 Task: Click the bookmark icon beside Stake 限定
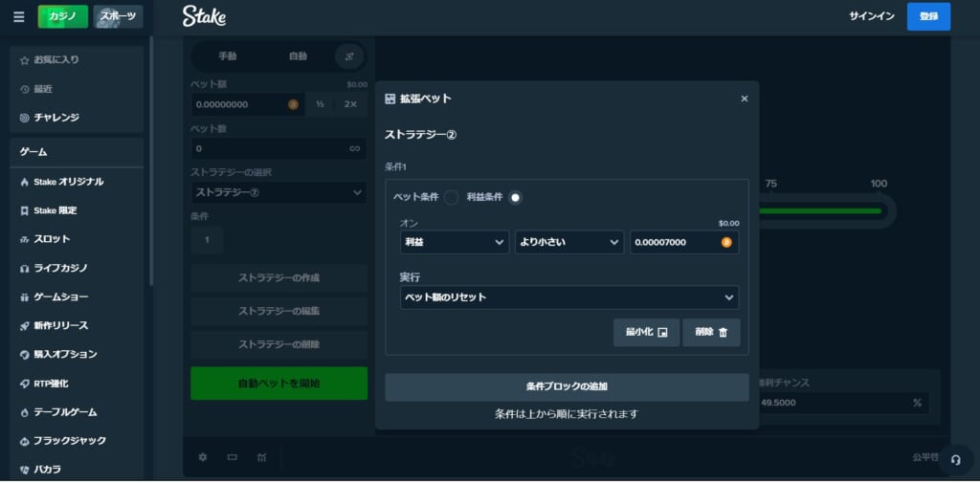pos(24,211)
